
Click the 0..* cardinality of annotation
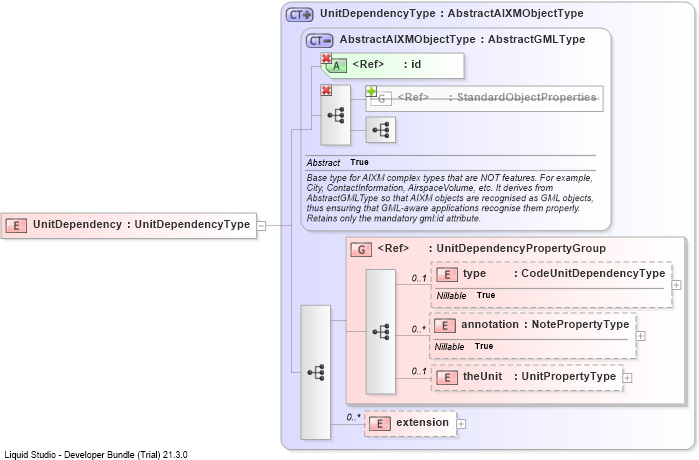[x=419, y=329]
